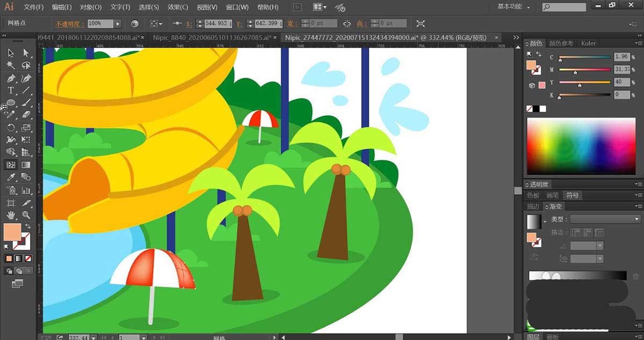Select the Mesh tool

(11, 165)
